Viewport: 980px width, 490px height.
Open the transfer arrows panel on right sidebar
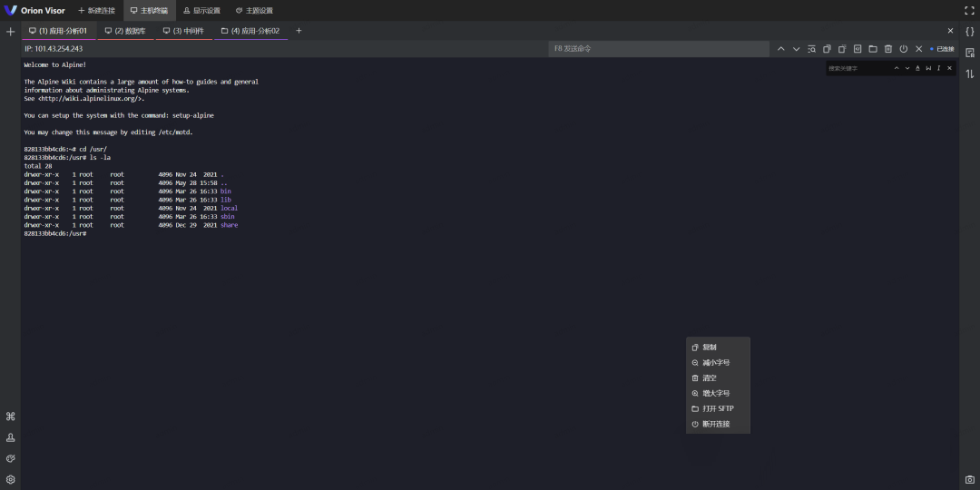pos(969,73)
